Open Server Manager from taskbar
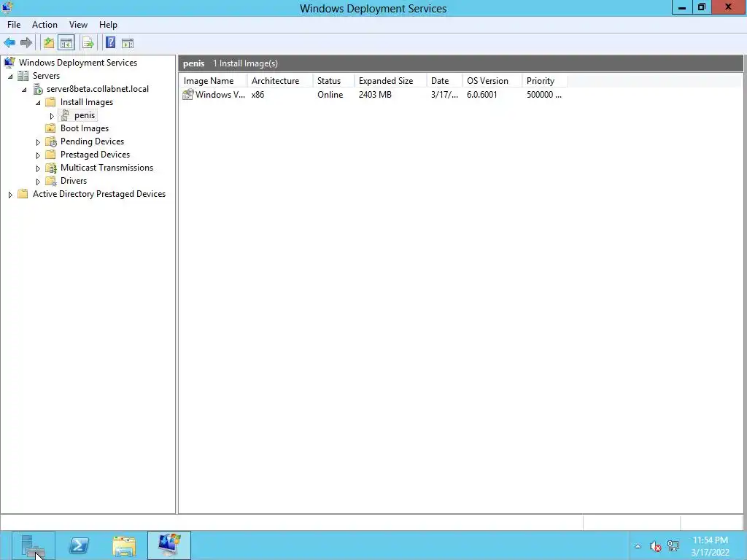Image resolution: width=747 pixels, height=560 pixels. (x=34, y=545)
